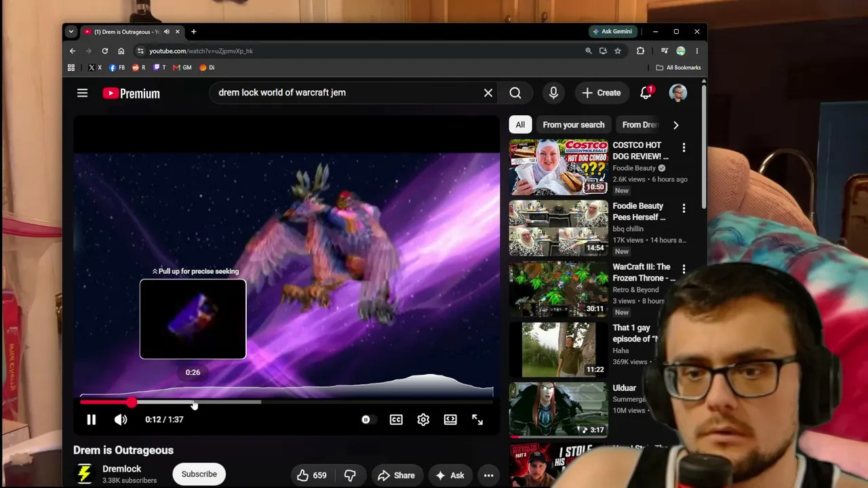Open the Chrome zoom magnifier icon
This screenshot has width=868, height=488.
(x=588, y=51)
